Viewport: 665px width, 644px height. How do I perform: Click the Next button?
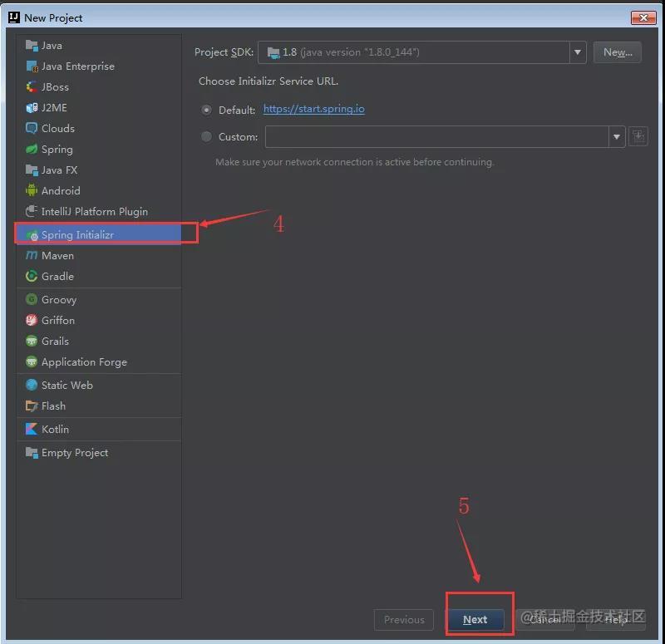(475, 619)
